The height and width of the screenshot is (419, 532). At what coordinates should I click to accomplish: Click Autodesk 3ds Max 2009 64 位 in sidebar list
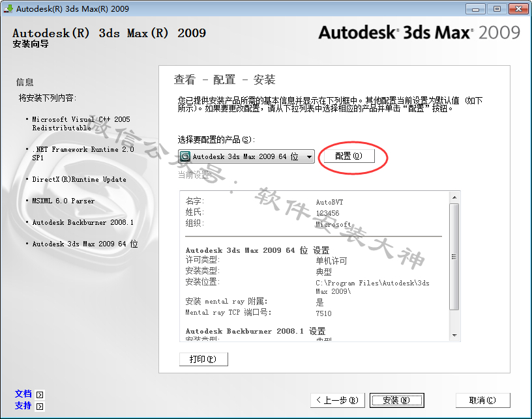85,244
